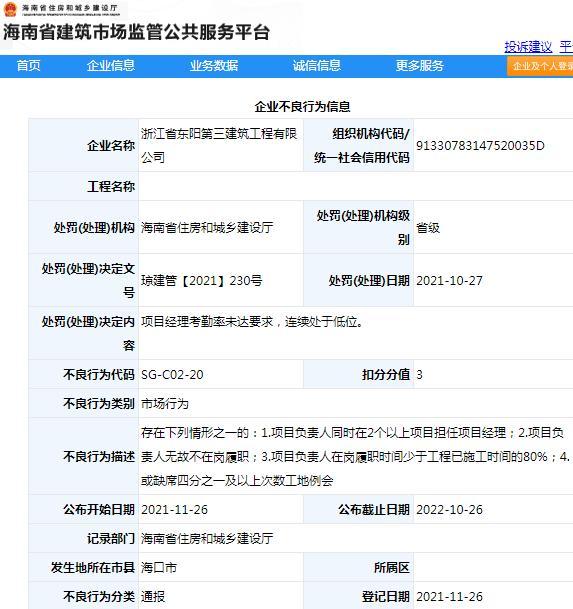Click the 发生地所在市县 label
The width and height of the screenshot is (573, 609).
[92, 568]
